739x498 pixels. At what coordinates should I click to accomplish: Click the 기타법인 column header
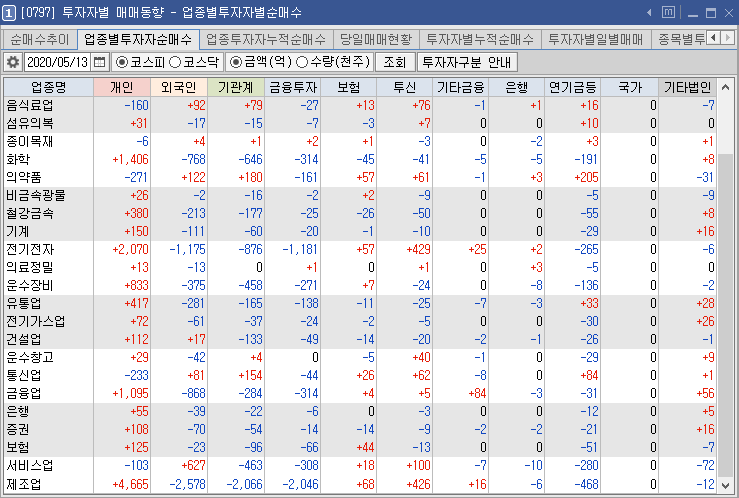tap(687, 88)
